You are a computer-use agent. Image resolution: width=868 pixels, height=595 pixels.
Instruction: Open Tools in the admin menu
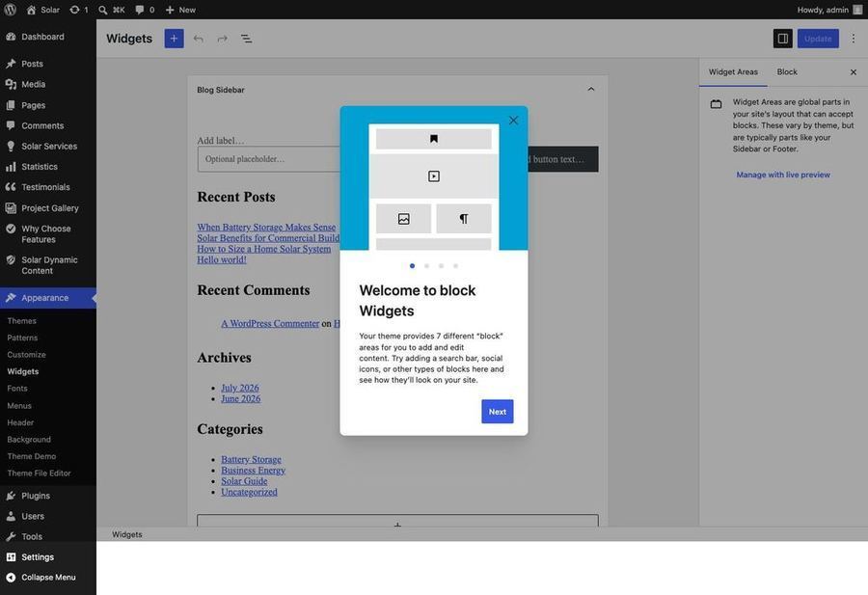48,537
